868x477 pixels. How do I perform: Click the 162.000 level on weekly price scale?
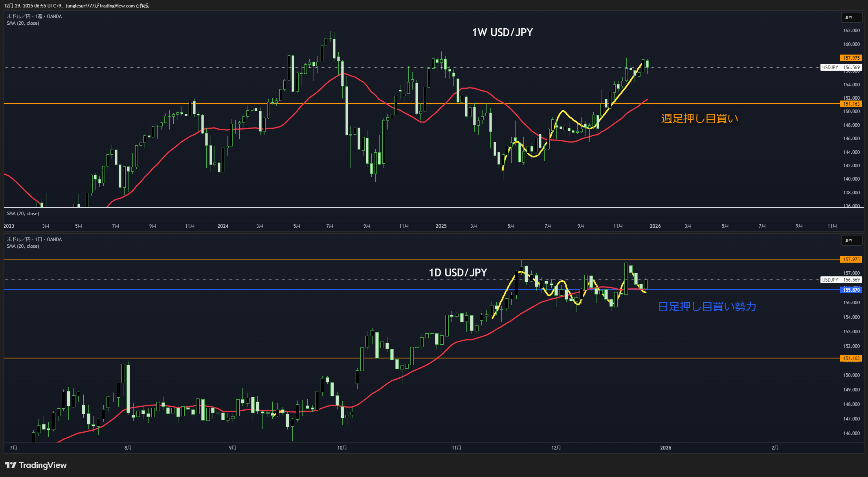(x=851, y=31)
